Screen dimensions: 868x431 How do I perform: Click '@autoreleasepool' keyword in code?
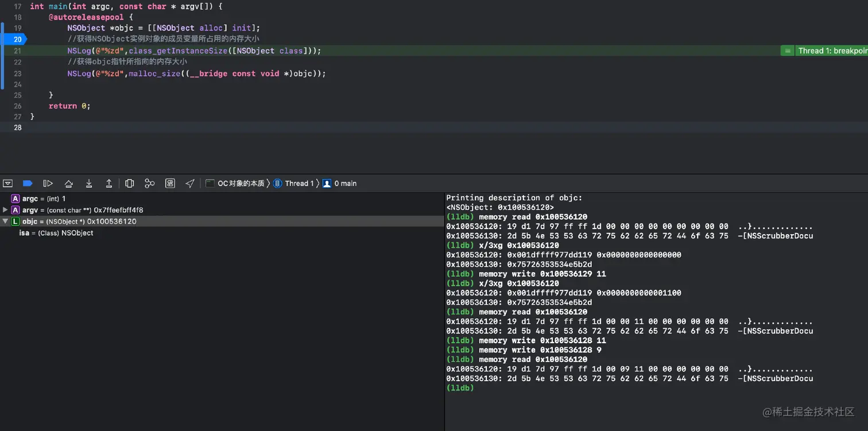[86, 17]
